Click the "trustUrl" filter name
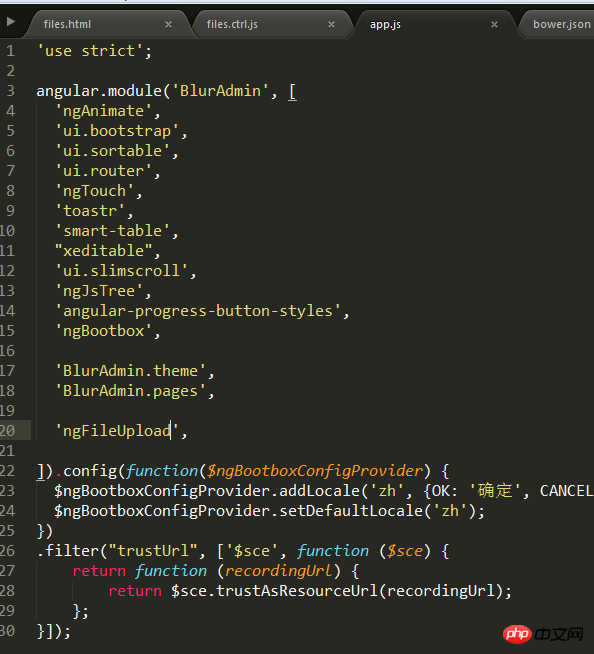 tap(153, 551)
